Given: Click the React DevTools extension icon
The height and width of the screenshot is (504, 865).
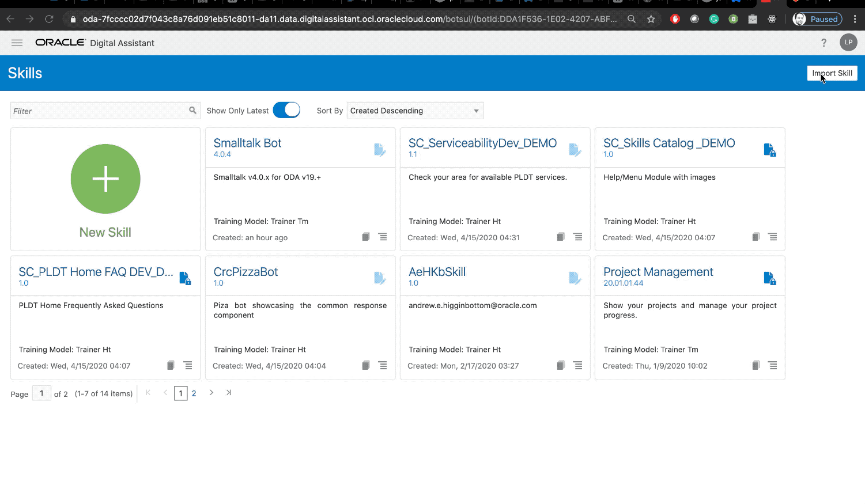Looking at the screenshot, I should coord(772,19).
